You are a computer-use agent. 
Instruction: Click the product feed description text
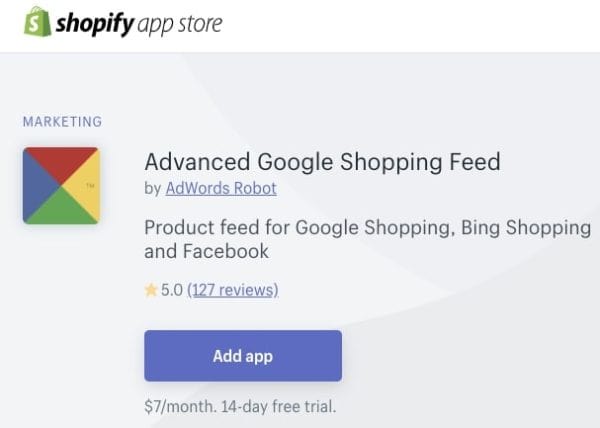(367, 239)
